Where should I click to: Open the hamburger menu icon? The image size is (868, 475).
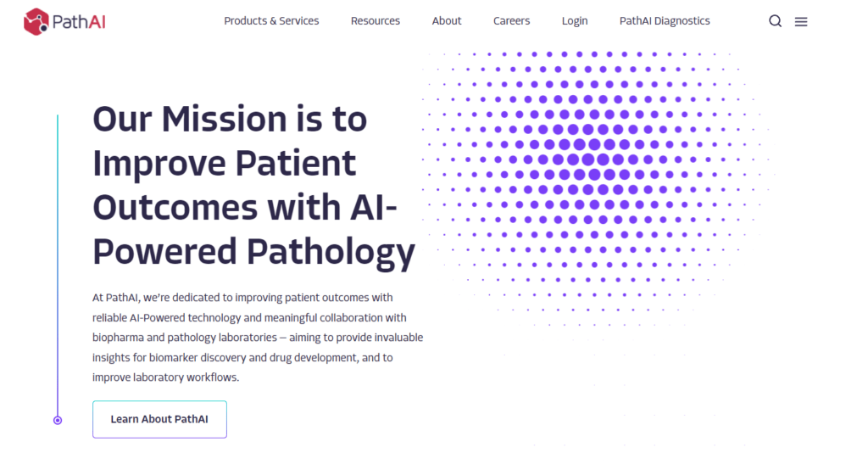801,21
